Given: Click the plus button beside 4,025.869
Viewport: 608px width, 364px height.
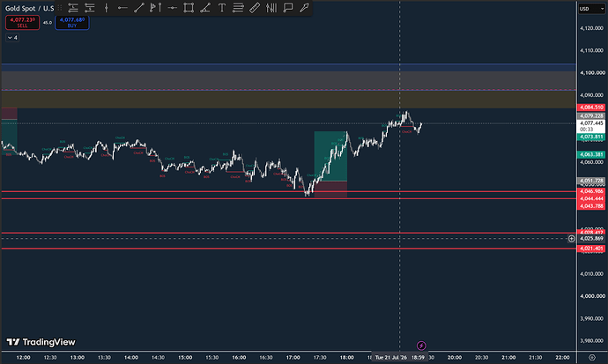Looking at the screenshot, I should pos(572,239).
